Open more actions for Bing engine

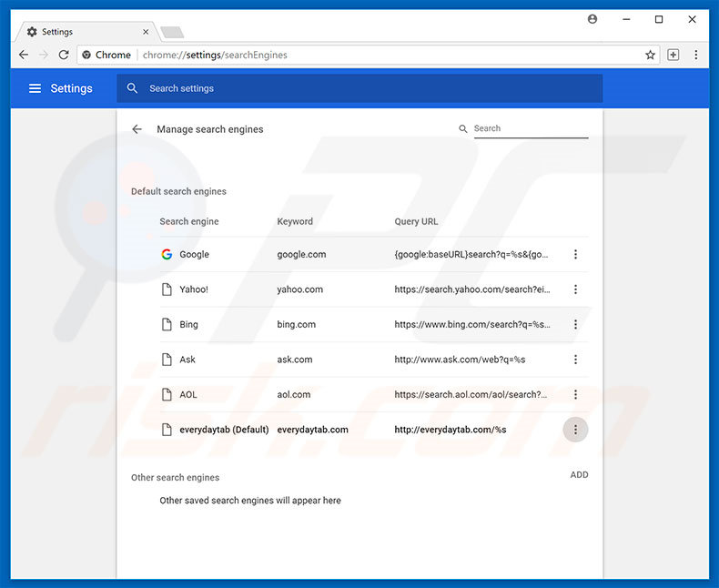(575, 324)
